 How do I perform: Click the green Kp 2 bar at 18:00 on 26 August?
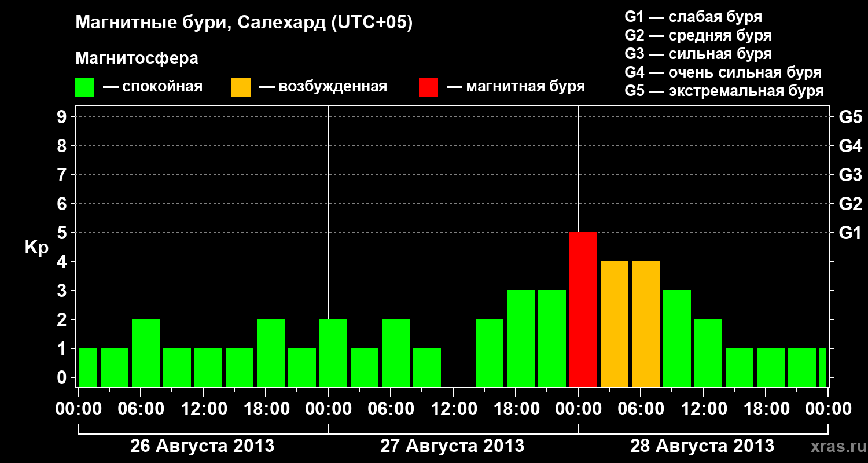click(x=271, y=352)
